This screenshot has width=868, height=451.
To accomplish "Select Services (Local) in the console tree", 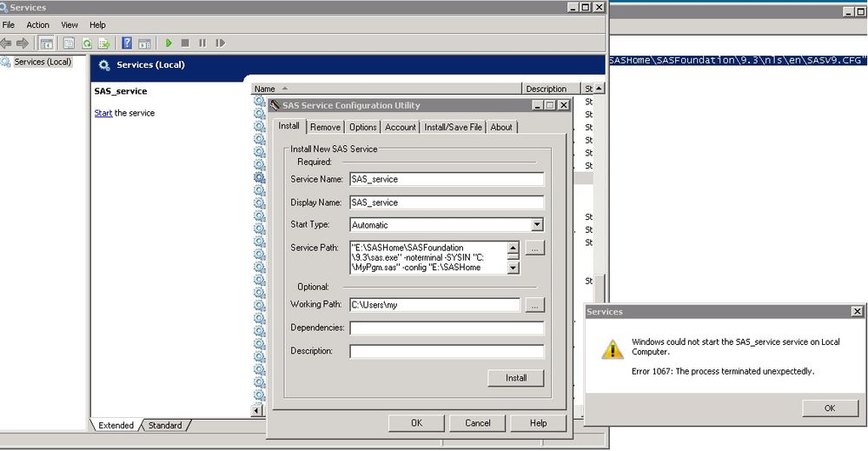I will pyautogui.click(x=43, y=62).
